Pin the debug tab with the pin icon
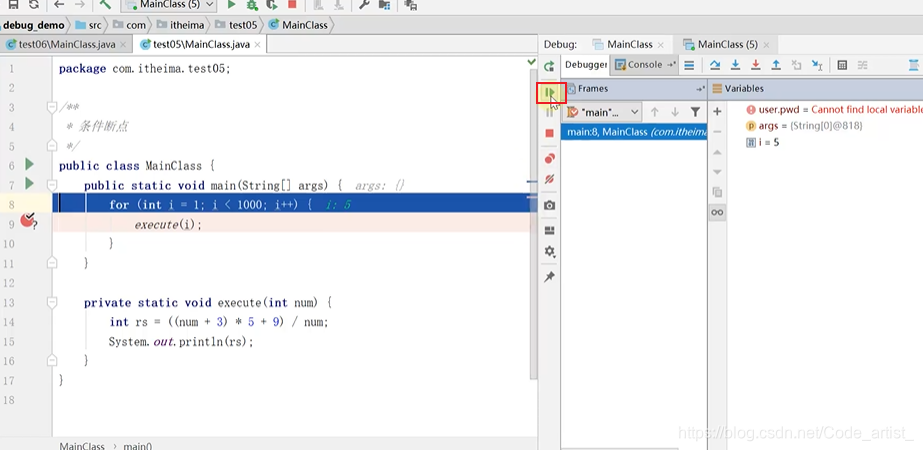The height and width of the screenshot is (451, 923). [549, 276]
